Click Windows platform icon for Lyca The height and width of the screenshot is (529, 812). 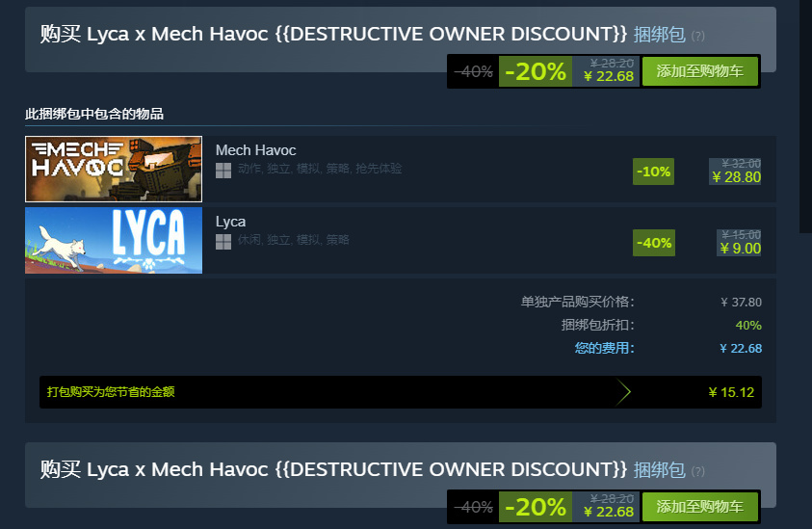[223, 242]
